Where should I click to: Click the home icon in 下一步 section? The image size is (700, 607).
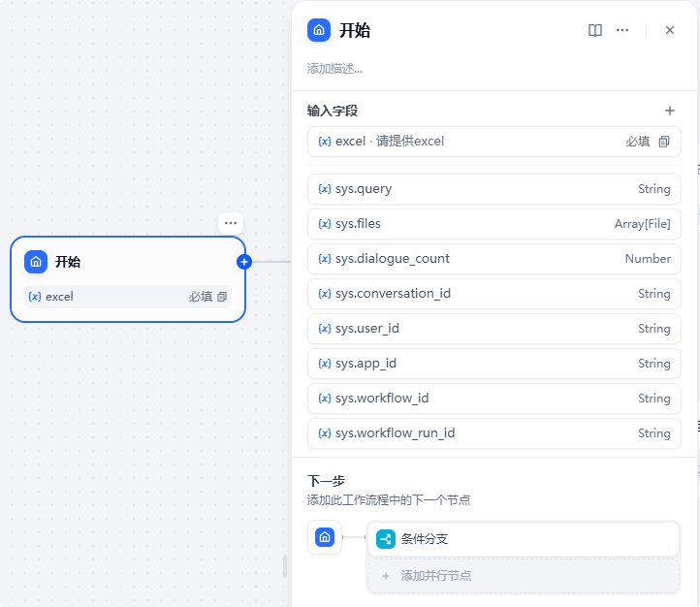coord(325,537)
